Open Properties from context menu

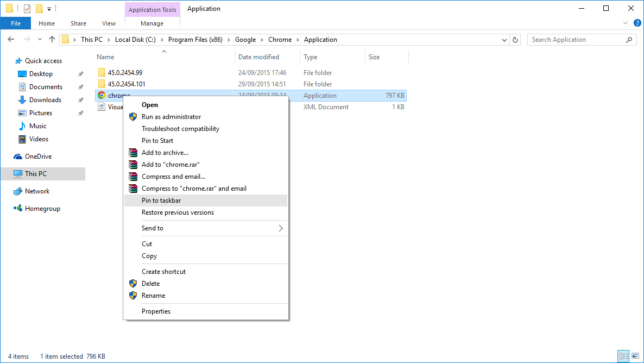tap(206, 311)
